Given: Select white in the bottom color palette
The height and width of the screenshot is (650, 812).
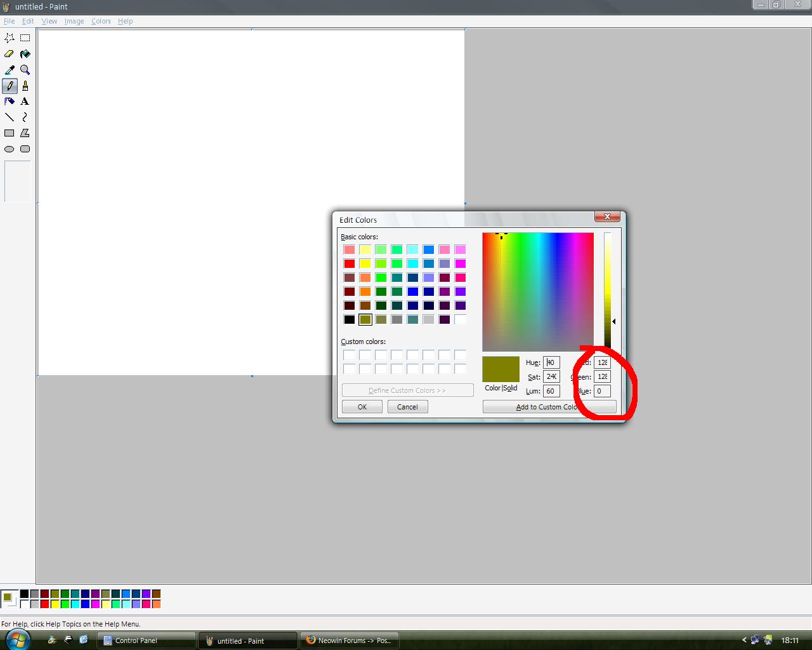Looking at the screenshot, I should 24,604.
